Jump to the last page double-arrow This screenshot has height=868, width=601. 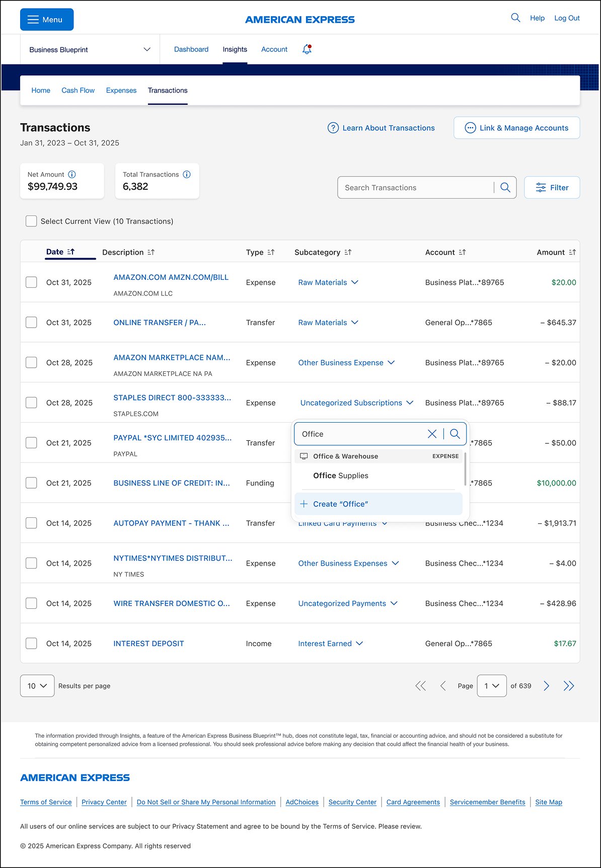[x=569, y=686]
